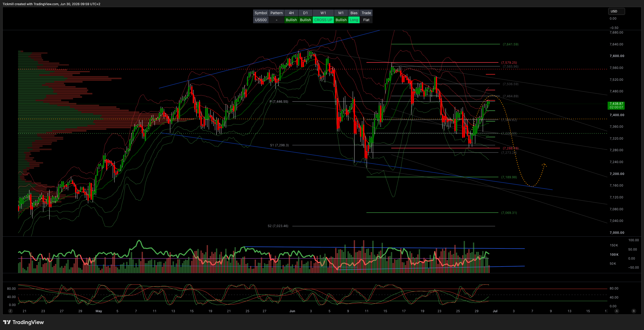644x330 pixels.
Task: Click the 7,200.00 price axis label
Action: [617, 174]
